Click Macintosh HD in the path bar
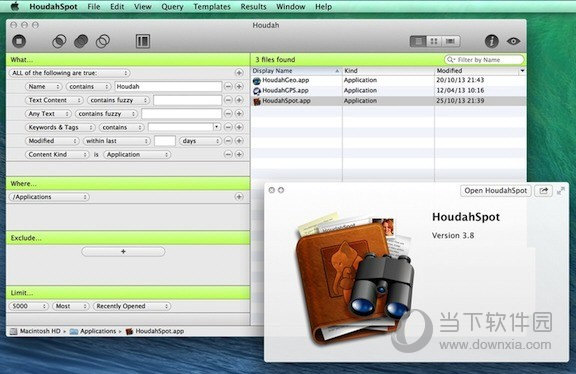Image resolution: width=576 pixels, height=374 pixels. point(35,331)
